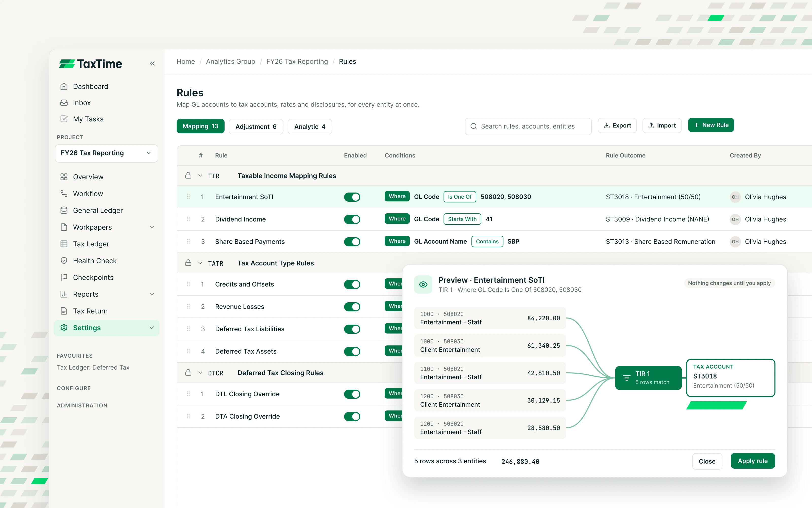
Task: Open Tax Ledger: Deferred Tax favourite
Action: (x=93, y=368)
